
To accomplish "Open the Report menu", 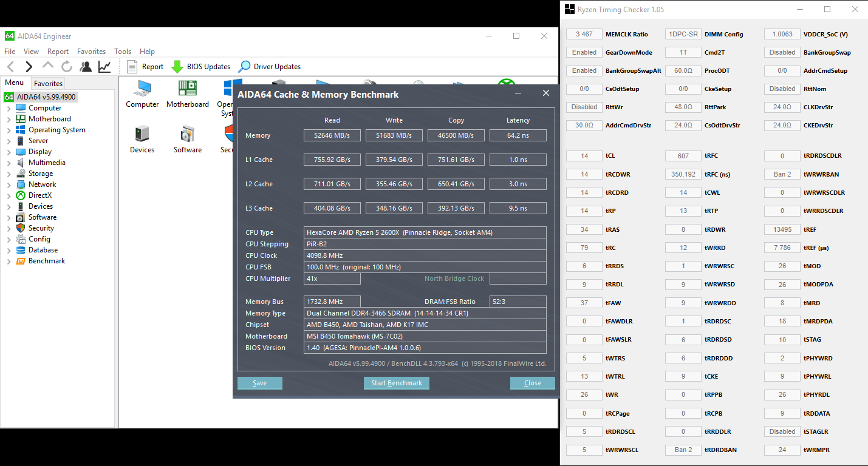I will click(58, 52).
